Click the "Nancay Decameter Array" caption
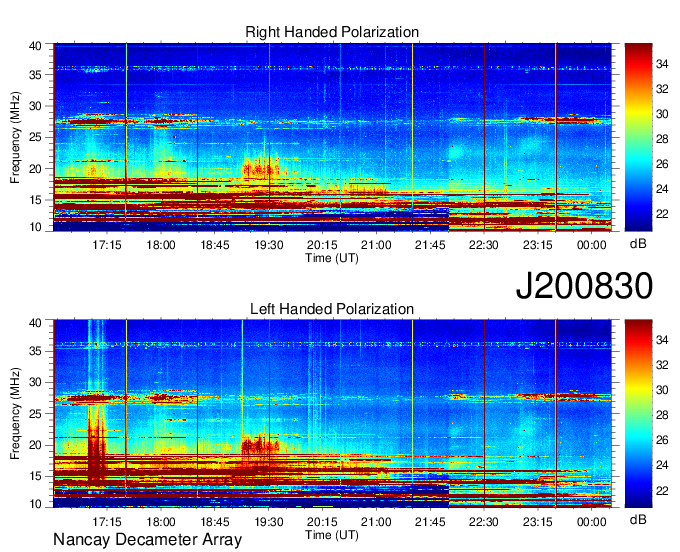680x552 pixels. pos(147,540)
